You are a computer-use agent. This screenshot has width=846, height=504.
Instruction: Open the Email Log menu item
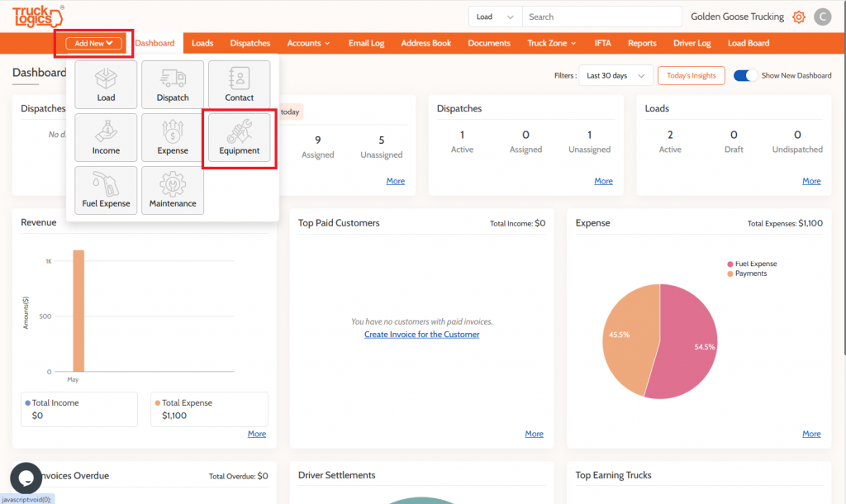click(366, 43)
